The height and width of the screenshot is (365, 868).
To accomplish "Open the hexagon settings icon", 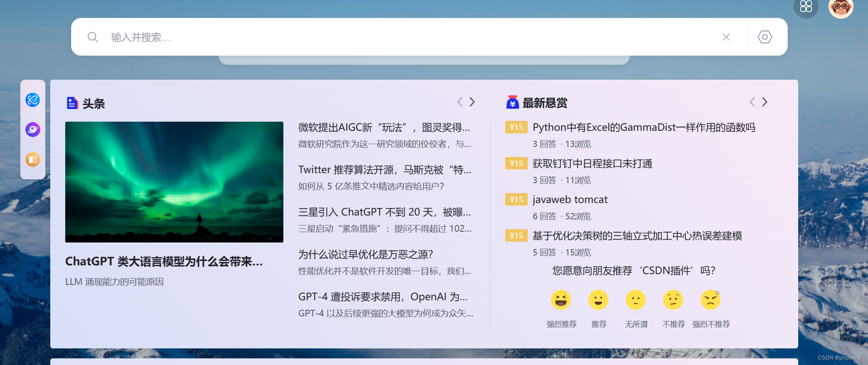I will tap(765, 37).
